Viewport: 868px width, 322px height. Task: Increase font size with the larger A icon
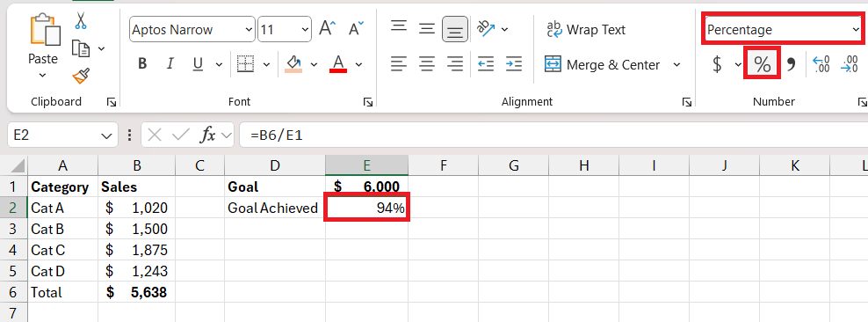tap(327, 29)
